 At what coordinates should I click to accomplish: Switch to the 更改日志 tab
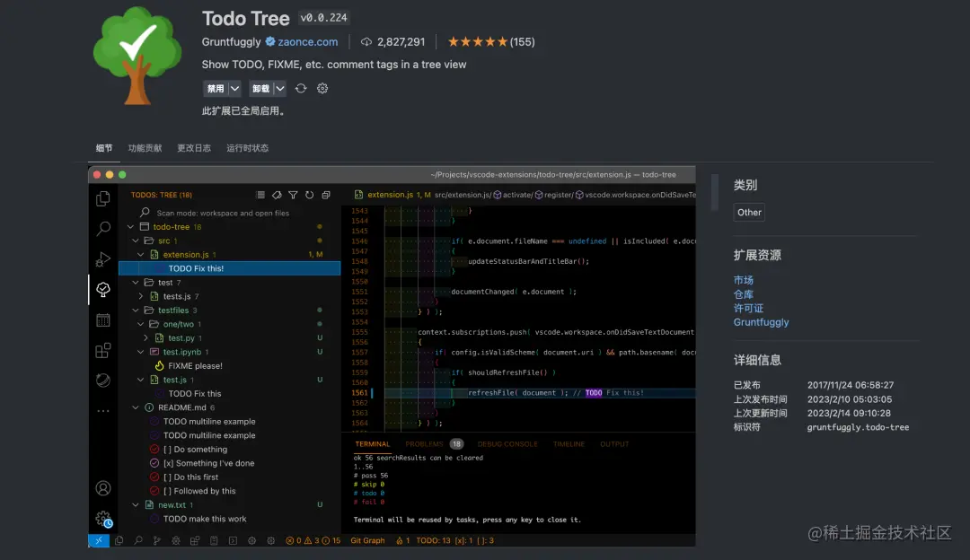point(194,148)
